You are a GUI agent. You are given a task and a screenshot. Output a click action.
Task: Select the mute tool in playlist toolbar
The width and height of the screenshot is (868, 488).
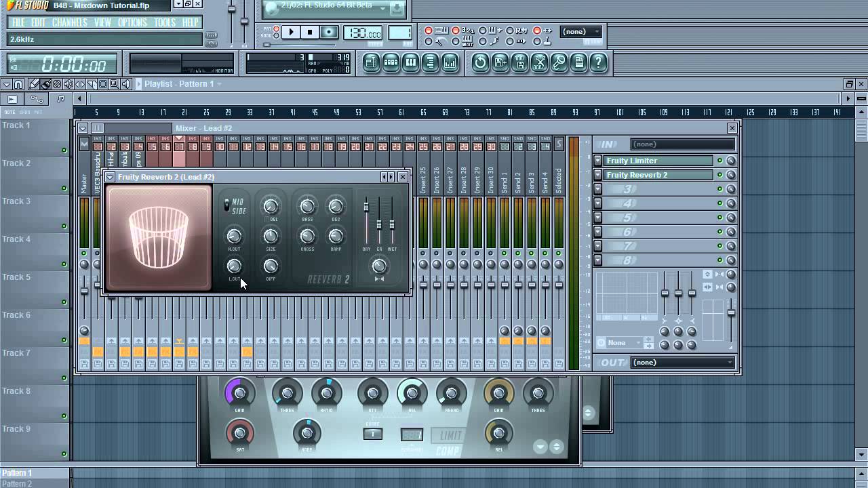click(68, 84)
